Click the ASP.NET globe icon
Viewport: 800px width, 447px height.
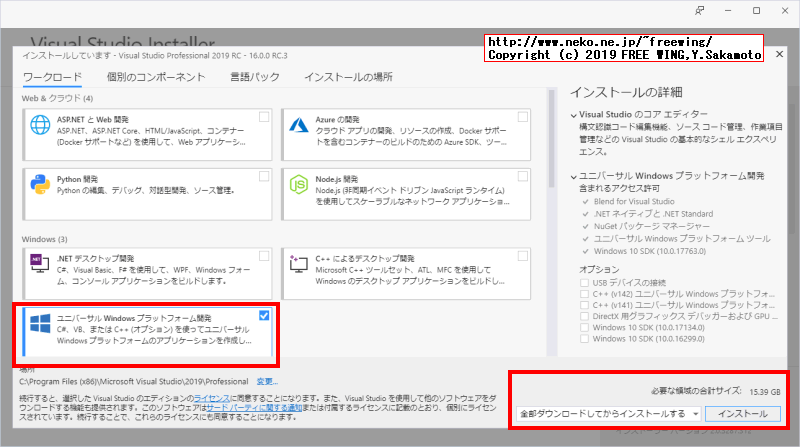pos(40,125)
